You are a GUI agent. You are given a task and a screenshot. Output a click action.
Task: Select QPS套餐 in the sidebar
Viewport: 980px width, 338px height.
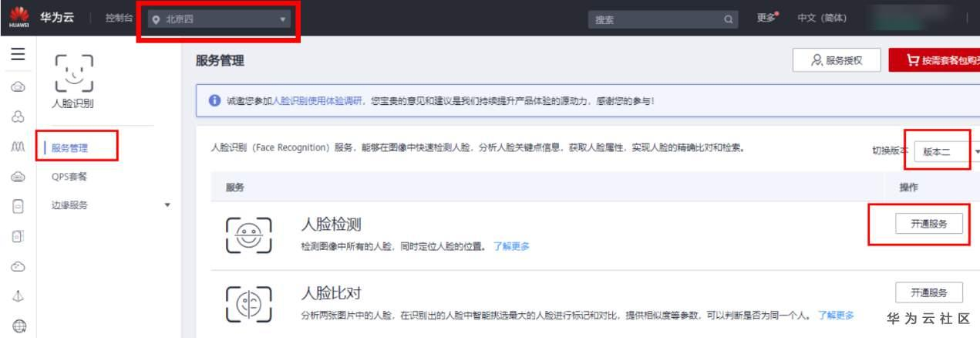(x=69, y=177)
